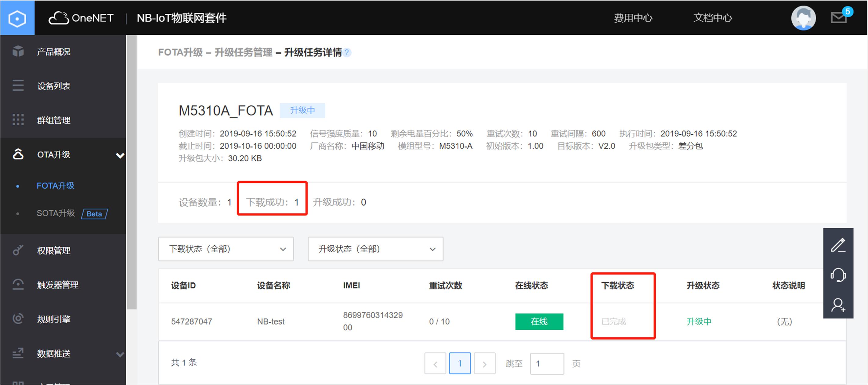This screenshot has height=385, width=868.
Task: Click the 升级状态 column header
Action: click(703, 285)
